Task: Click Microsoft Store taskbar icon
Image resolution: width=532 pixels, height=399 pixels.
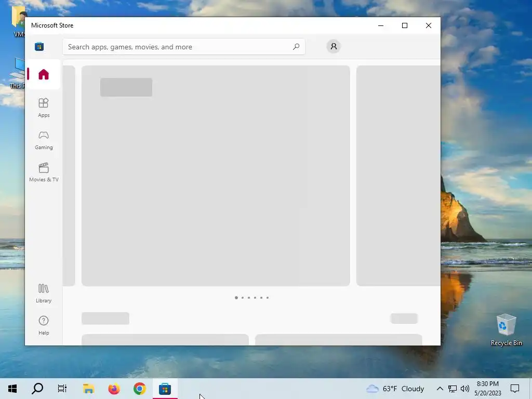Action: (165, 389)
